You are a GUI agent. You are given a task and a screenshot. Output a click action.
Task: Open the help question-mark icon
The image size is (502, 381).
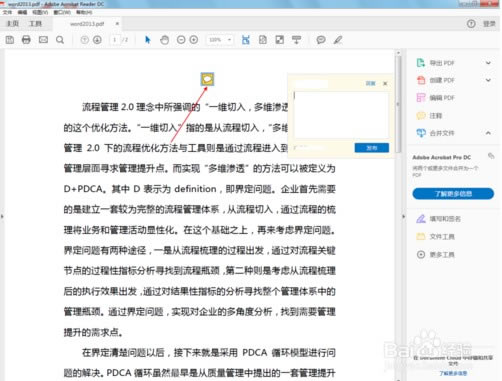coord(471,24)
